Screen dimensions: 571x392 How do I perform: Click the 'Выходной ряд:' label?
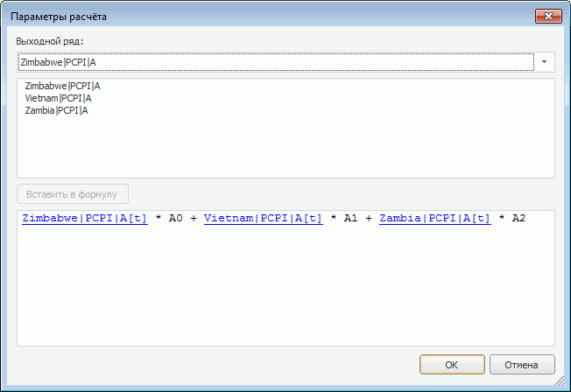(x=50, y=41)
